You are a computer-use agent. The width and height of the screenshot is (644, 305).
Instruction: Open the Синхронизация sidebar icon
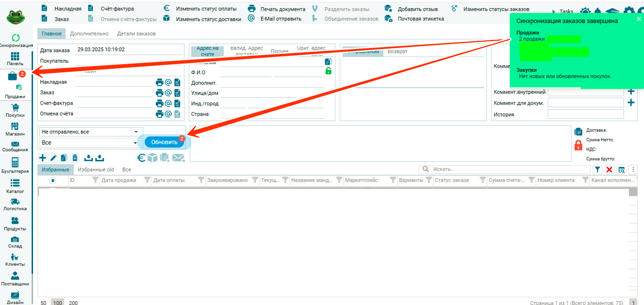(x=15, y=38)
